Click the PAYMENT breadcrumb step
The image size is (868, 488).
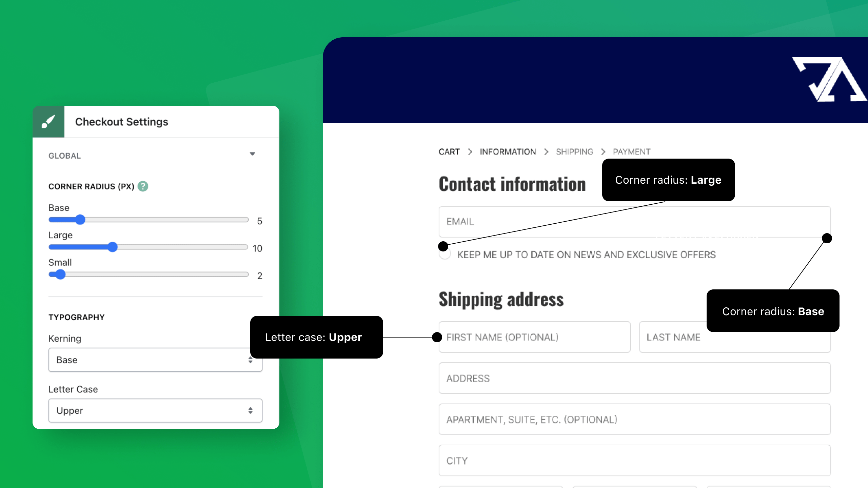pyautogui.click(x=631, y=151)
